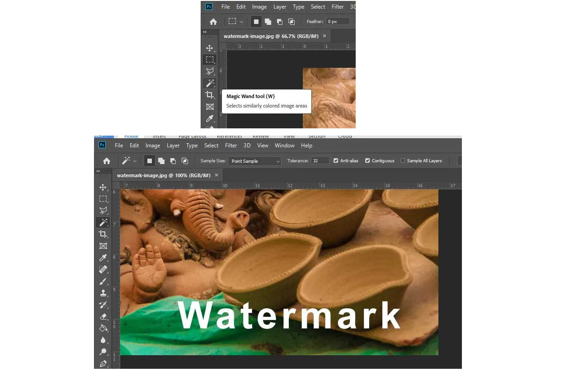This screenshot has height=381, width=588.
Task: Select the Clone Stamp tool
Action: (103, 293)
